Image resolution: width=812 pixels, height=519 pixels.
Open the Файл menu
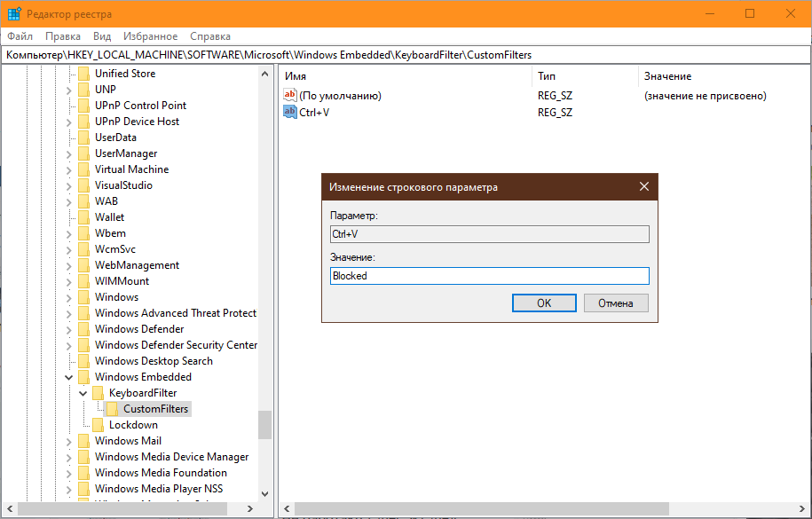click(20, 36)
